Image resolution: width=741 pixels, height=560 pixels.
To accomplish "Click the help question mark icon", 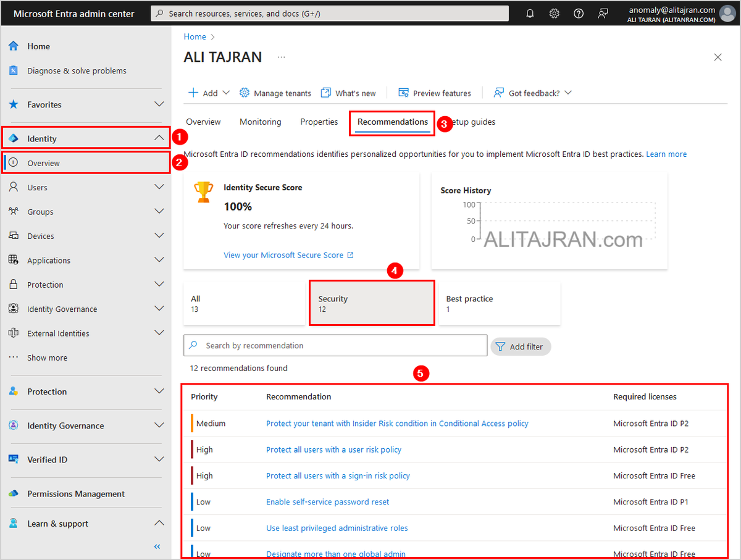I will pos(579,13).
